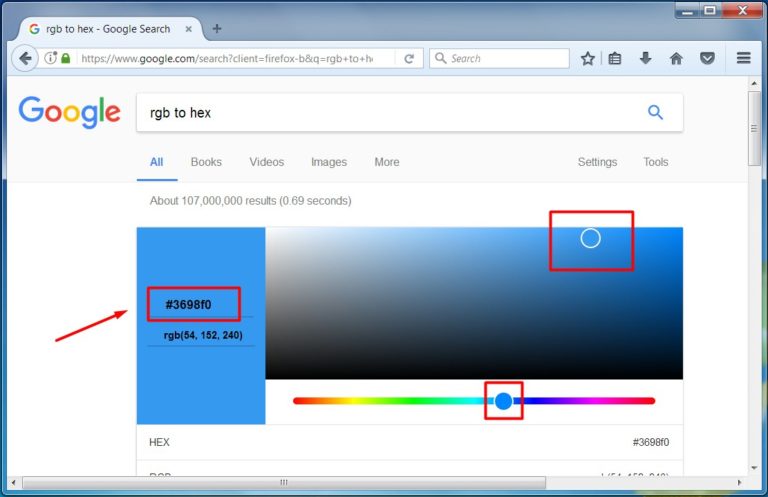The width and height of the screenshot is (768, 497).
Task: Expand the More search categories menu
Action: [x=387, y=162]
